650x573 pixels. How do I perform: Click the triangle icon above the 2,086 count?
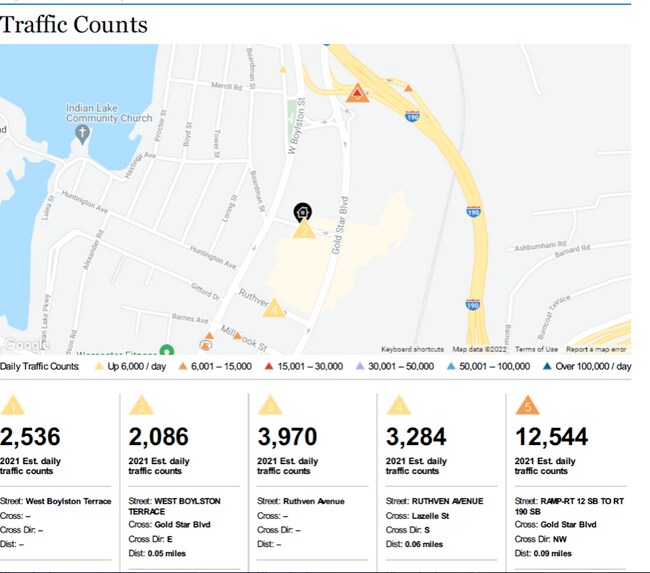pyautogui.click(x=141, y=406)
